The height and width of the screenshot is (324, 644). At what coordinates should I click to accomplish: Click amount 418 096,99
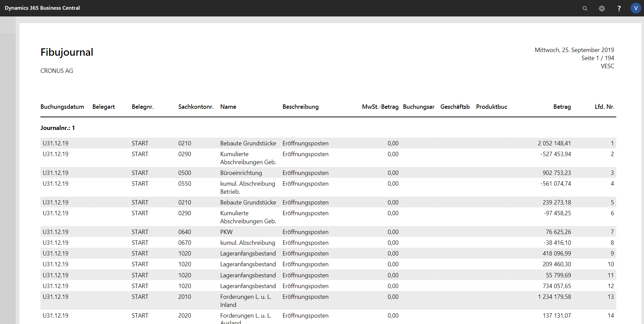[x=557, y=253]
